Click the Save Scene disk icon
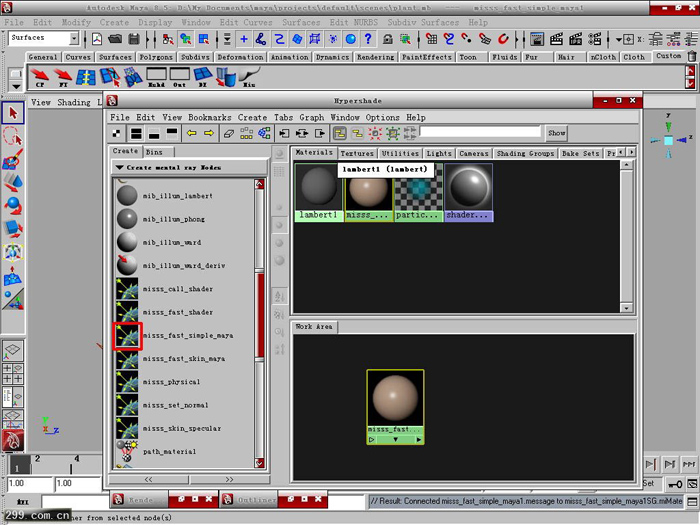 pos(133,39)
